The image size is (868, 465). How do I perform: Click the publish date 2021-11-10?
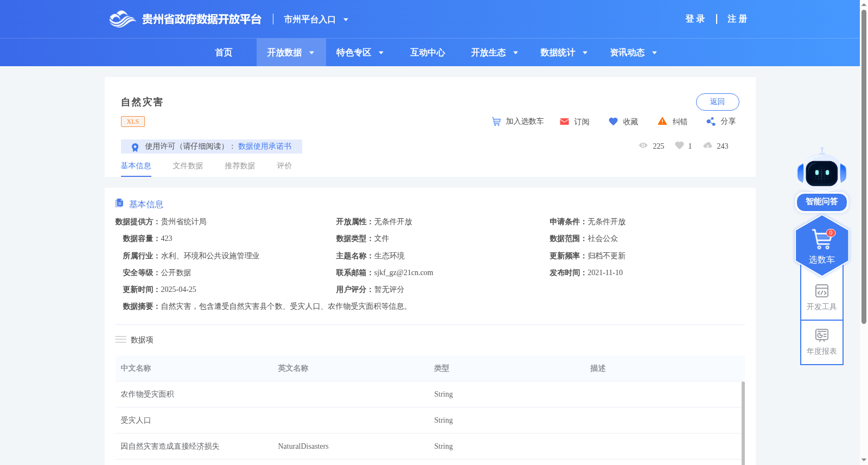[605, 273]
